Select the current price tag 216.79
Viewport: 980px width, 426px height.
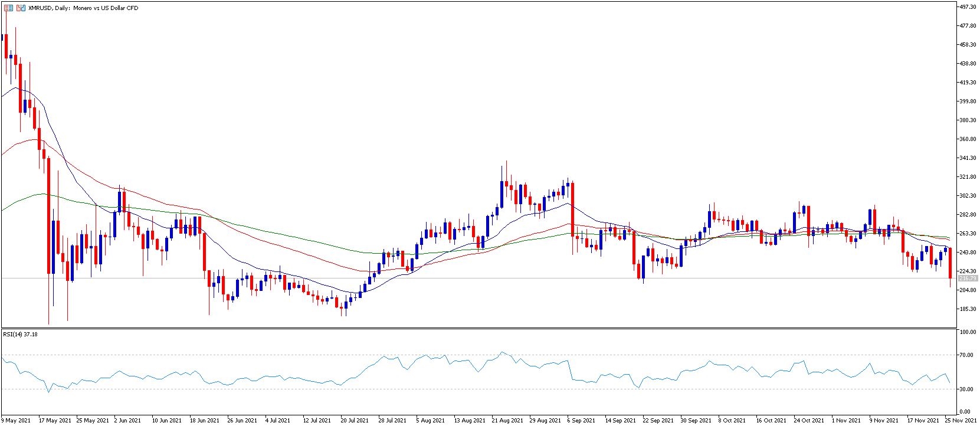tap(968, 278)
